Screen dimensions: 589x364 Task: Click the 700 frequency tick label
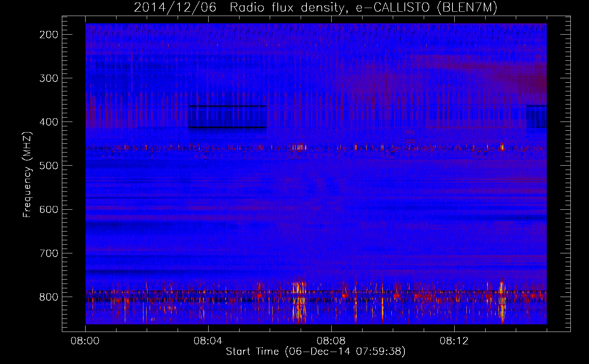(x=49, y=253)
